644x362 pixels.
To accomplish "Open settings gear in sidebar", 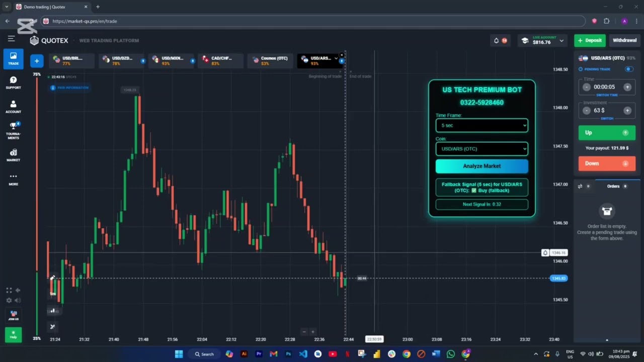I will (x=9, y=300).
